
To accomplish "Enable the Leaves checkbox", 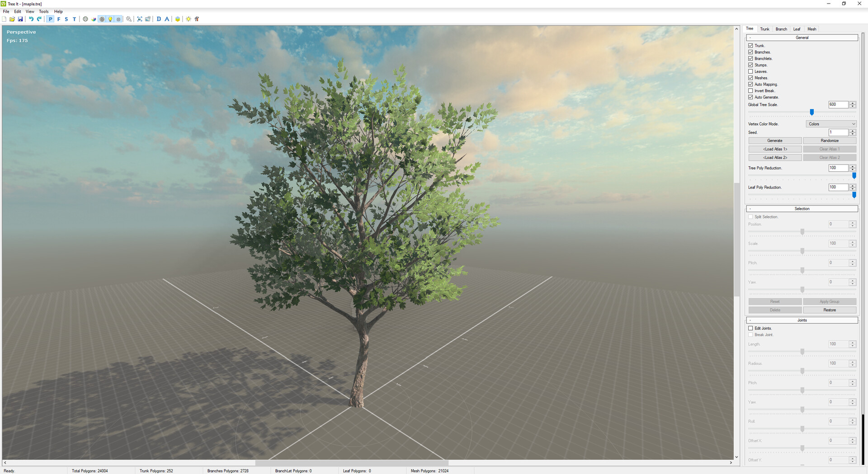I will pos(750,71).
